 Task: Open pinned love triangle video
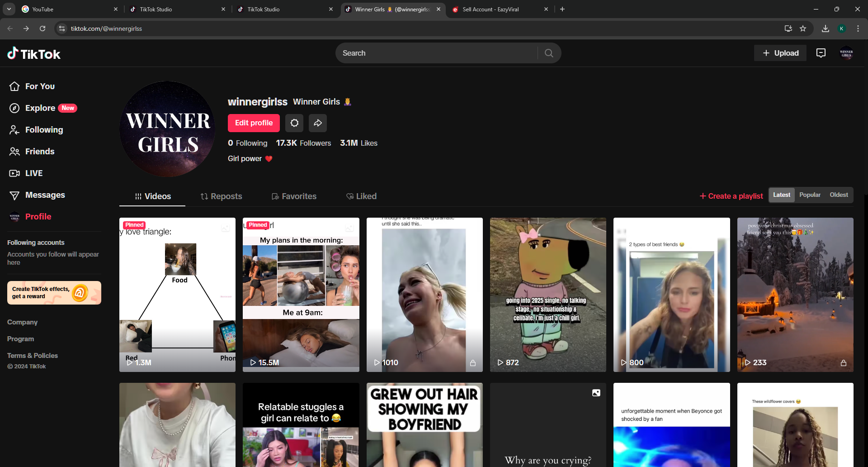[177, 295]
